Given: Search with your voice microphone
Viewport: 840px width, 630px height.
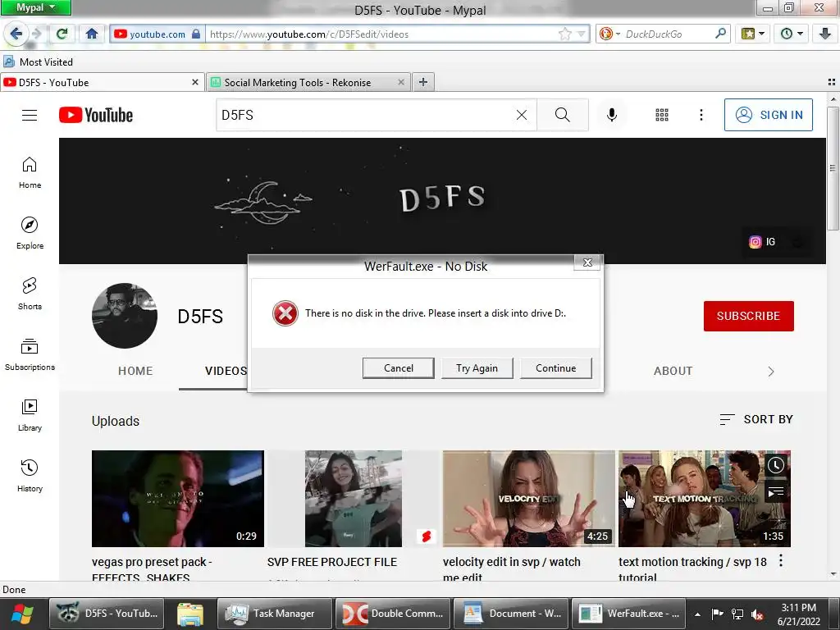Looking at the screenshot, I should 612,115.
